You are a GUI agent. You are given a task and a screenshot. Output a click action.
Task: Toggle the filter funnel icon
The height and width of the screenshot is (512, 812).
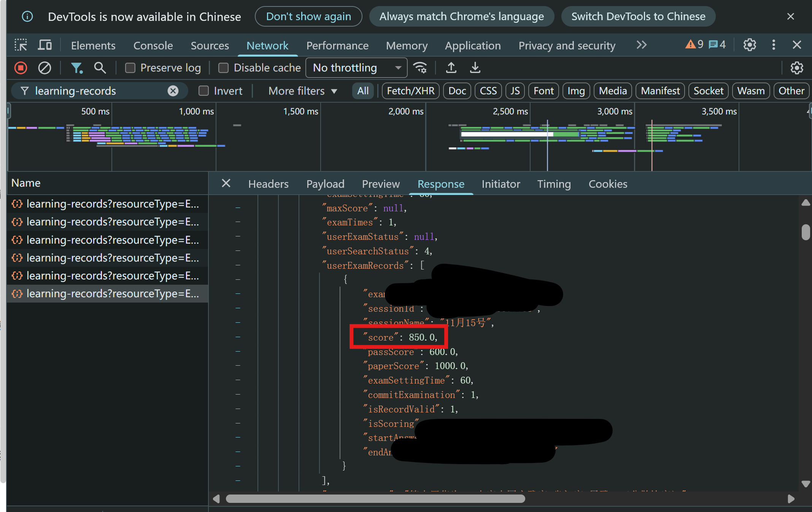[x=76, y=68]
